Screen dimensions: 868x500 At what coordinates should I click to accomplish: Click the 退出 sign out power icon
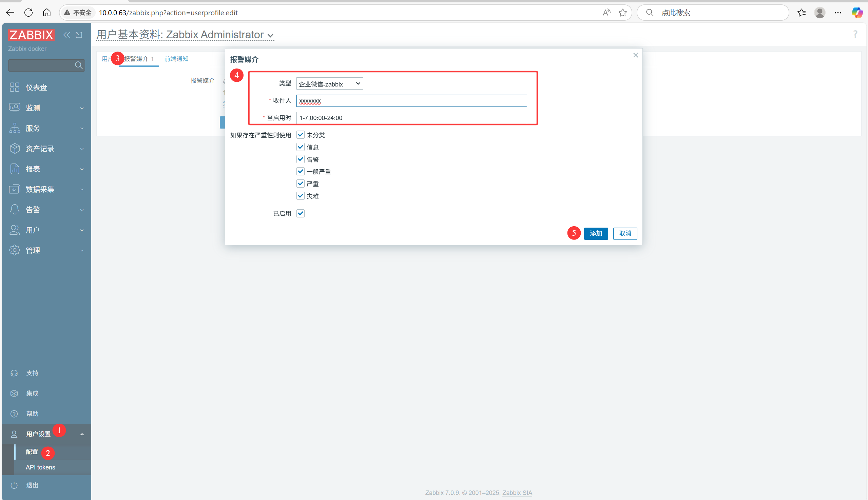pyautogui.click(x=14, y=485)
